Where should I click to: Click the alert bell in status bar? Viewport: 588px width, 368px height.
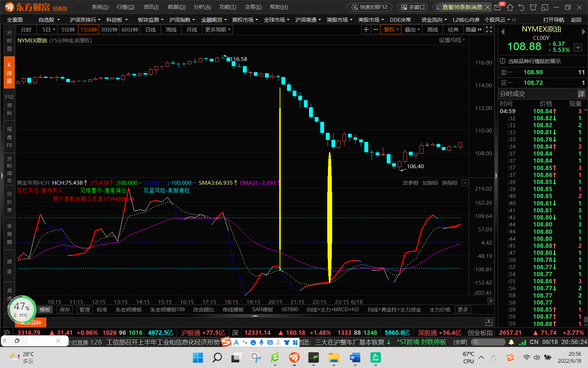click(511, 342)
